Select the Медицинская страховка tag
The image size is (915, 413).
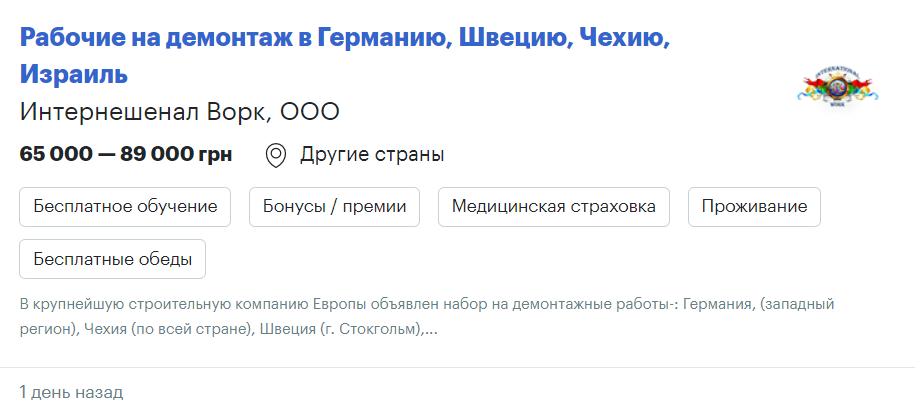pyautogui.click(x=553, y=207)
